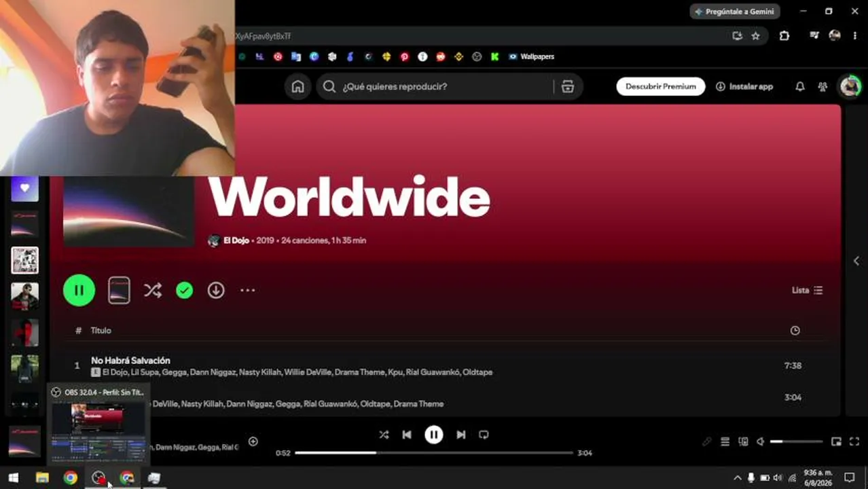The image size is (868, 489).
Task: Open the Windows notification center
Action: click(849, 477)
